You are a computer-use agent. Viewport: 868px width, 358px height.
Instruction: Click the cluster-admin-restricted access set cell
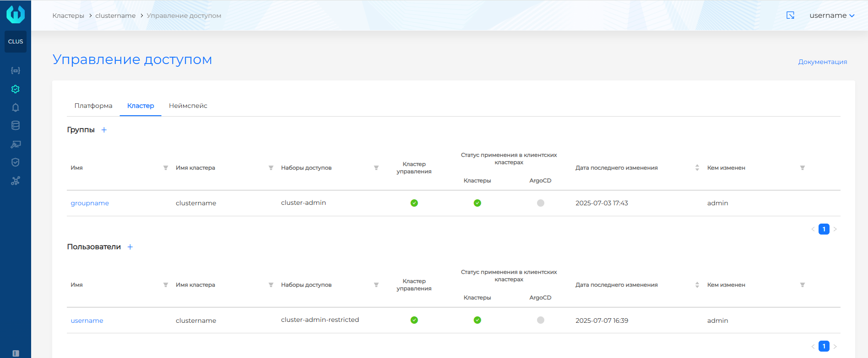click(x=320, y=320)
